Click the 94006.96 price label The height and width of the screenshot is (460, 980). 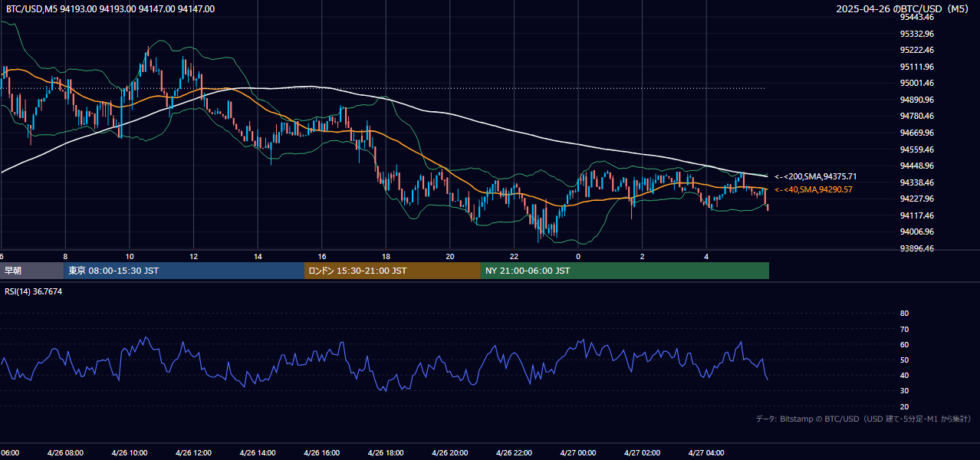[x=917, y=232]
